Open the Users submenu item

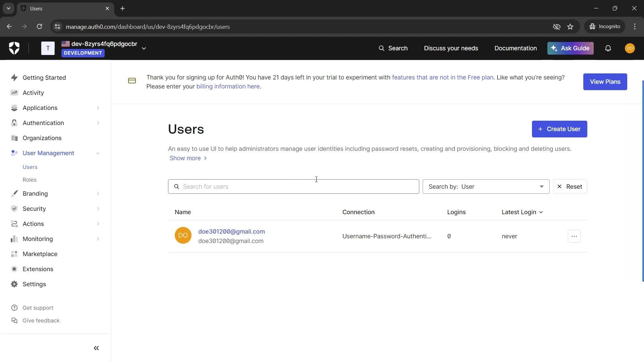[x=30, y=167]
